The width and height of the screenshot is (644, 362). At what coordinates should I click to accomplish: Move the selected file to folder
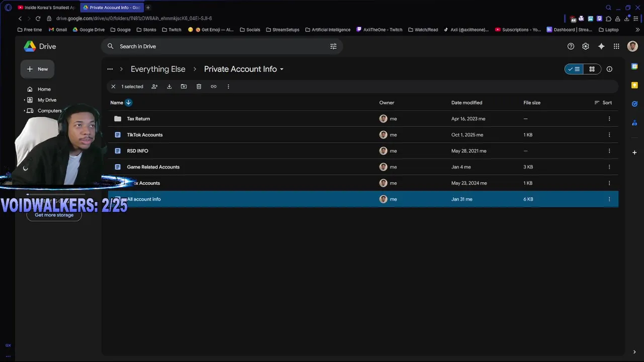pyautogui.click(x=184, y=86)
